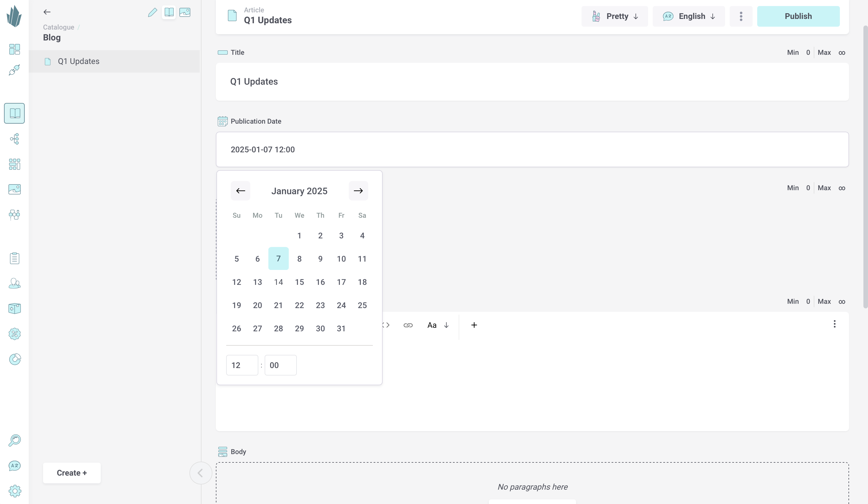Viewport: 868px width, 504px height.
Task: Open the orders clipboard icon in sidebar
Action: click(x=14, y=258)
